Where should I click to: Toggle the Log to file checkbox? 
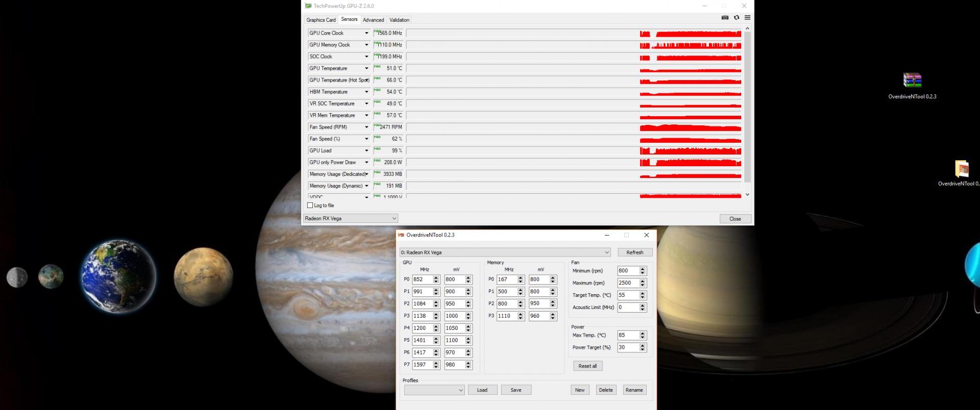click(310, 206)
